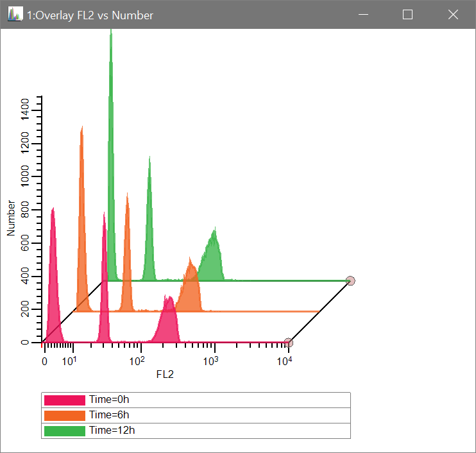Click the circular handle ending the pink baseline
476x453 pixels.
[289, 343]
